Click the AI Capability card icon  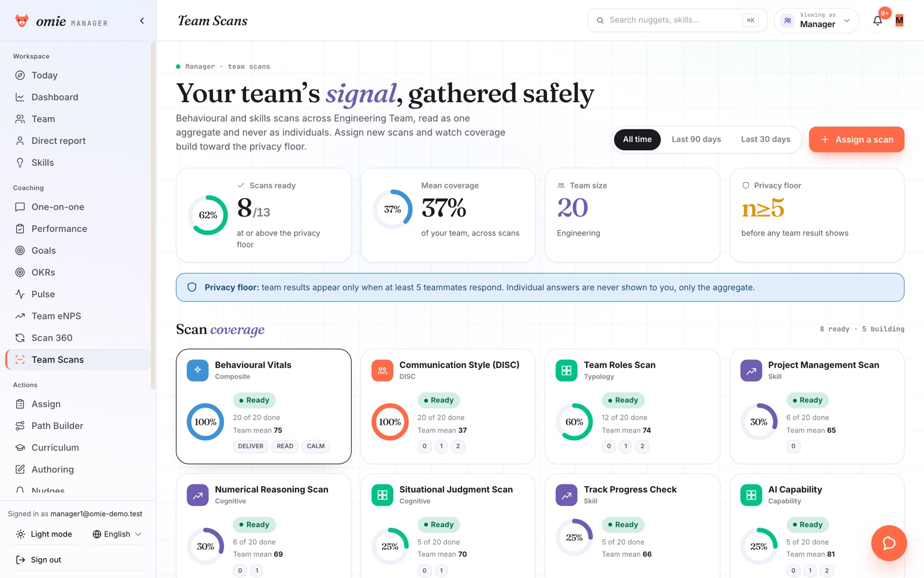point(751,495)
